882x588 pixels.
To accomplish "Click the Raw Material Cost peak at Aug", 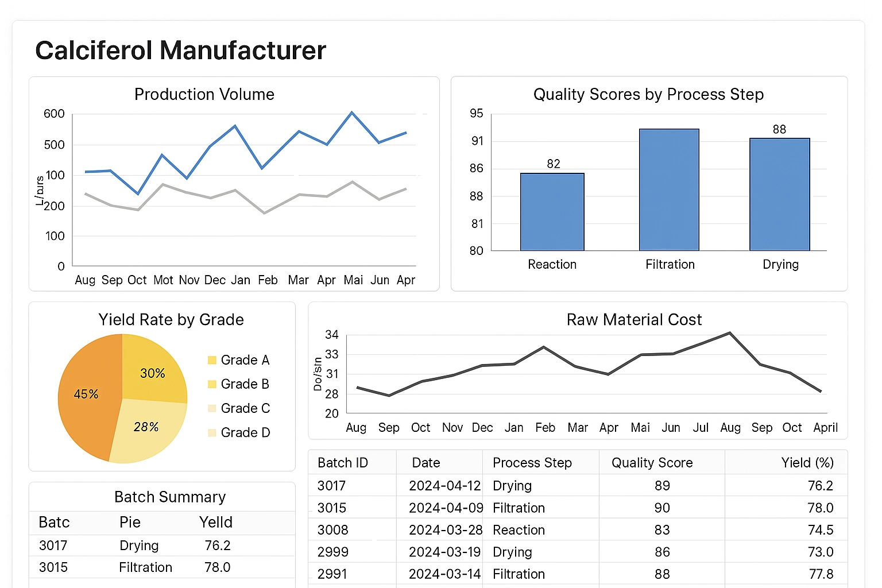I will (730, 333).
